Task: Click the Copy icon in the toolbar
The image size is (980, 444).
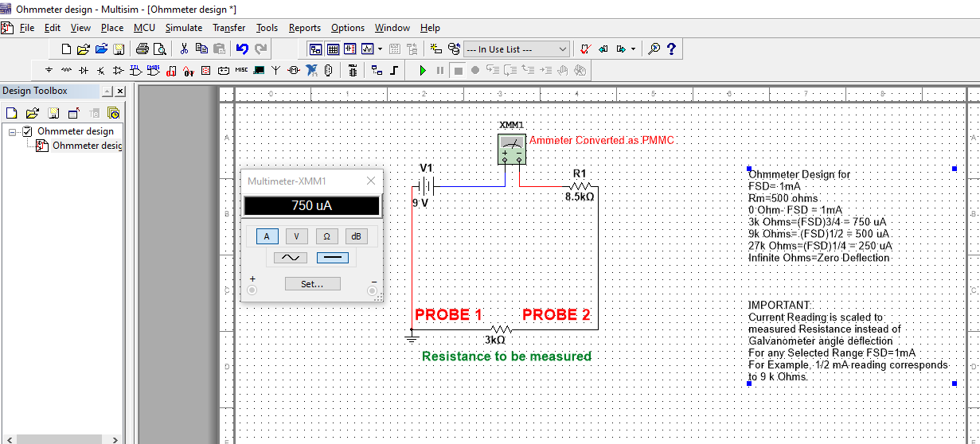Action: point(201,49)
